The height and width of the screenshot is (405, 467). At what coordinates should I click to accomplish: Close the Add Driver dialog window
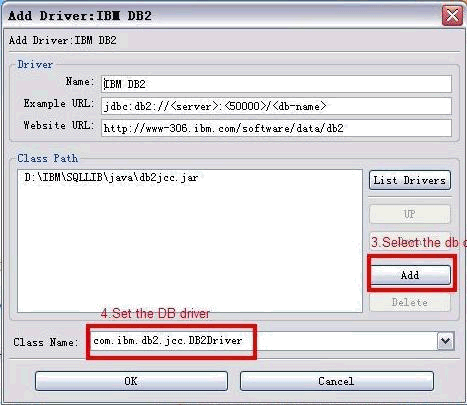[452, 15]
